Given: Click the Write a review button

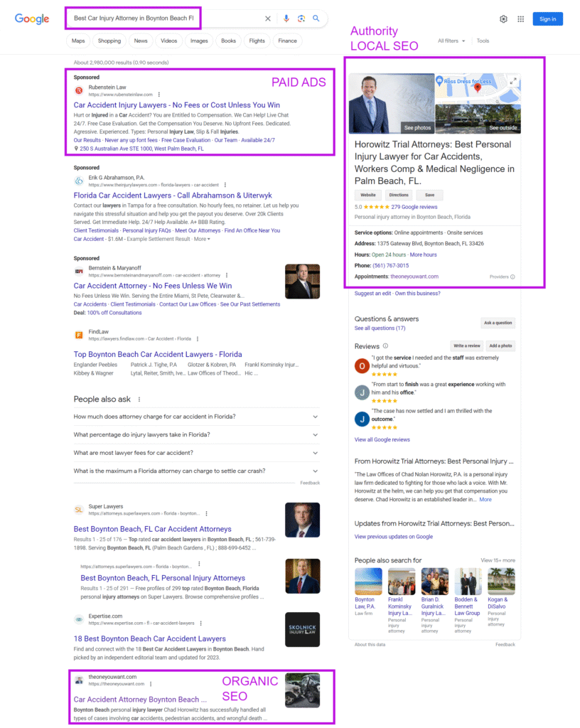Looking at the screenshot, I should [x=467, y=346].
